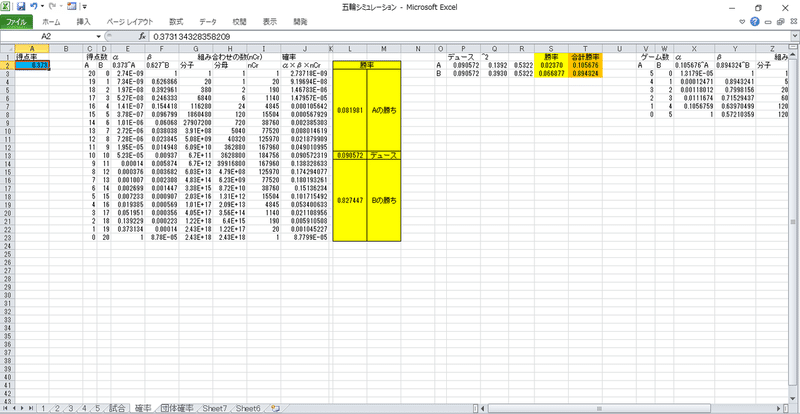Open the Undo history dropdown arrow
This screenshot has width=800, height=414.
(x=42, y=7)
